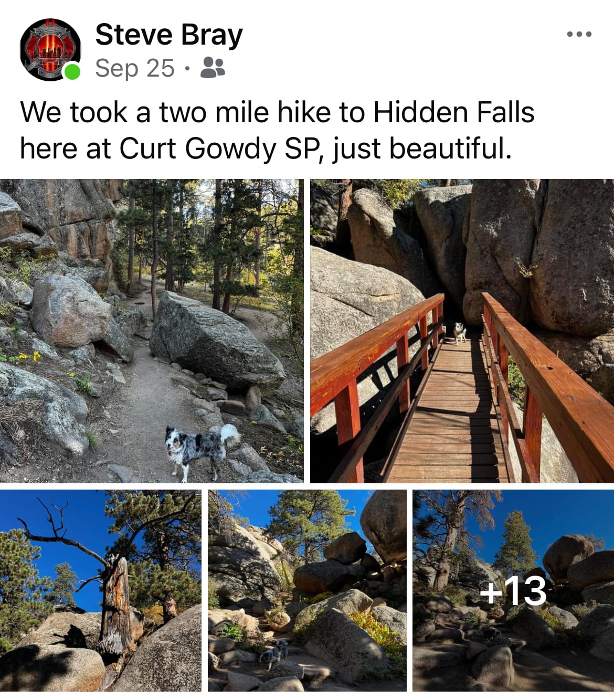Open the boulder and pine tree photo
The height and width of the screenshot is (700, 614).
tap(307, 590)
